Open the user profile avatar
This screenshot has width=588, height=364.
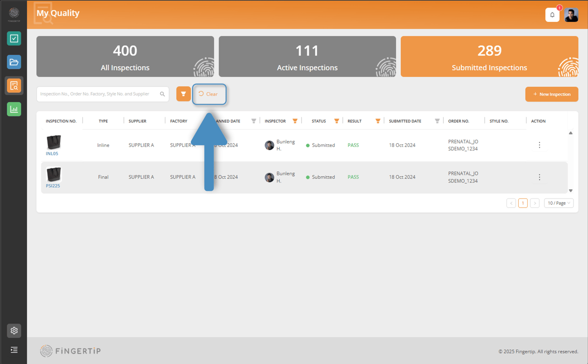pyautogui.click(x=571, y=15)
